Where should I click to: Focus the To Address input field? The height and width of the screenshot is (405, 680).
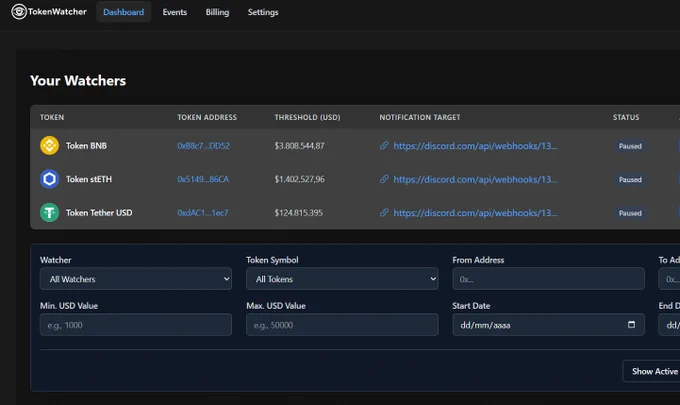click(x=669, y=279)
